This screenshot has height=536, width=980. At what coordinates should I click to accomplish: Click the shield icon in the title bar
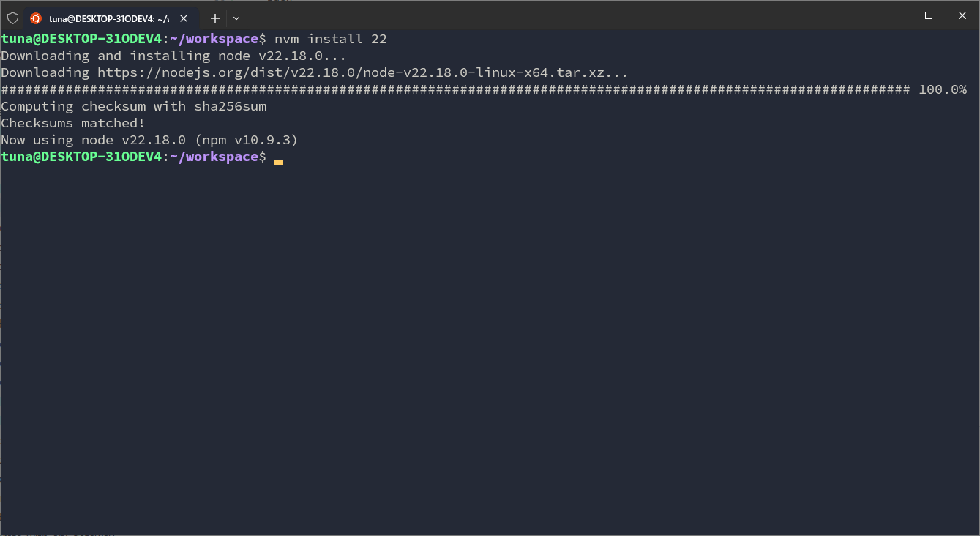click(x=12, y=17)
